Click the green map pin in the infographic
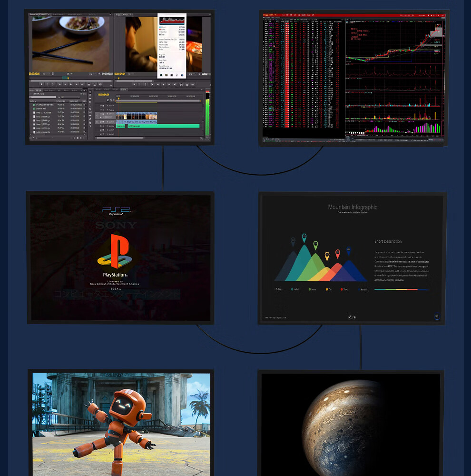Screen dimensions: 471x476 point(315,245)
